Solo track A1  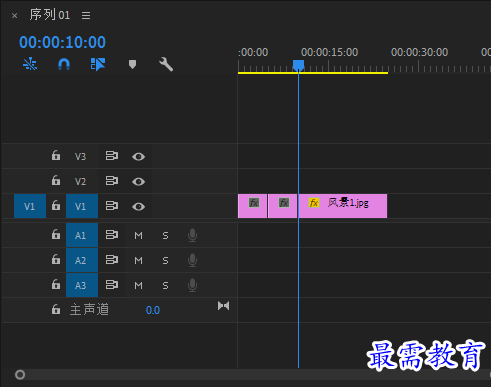tap(165, 236)
